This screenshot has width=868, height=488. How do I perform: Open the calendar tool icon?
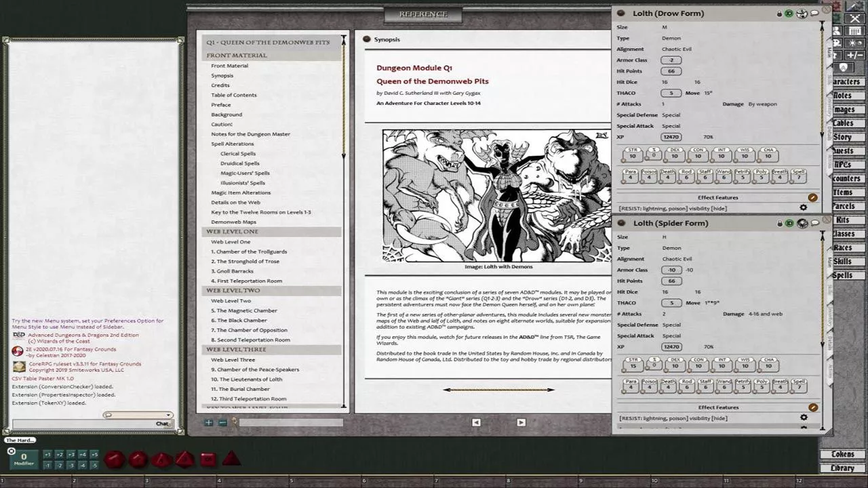click(x=855, y=30)
